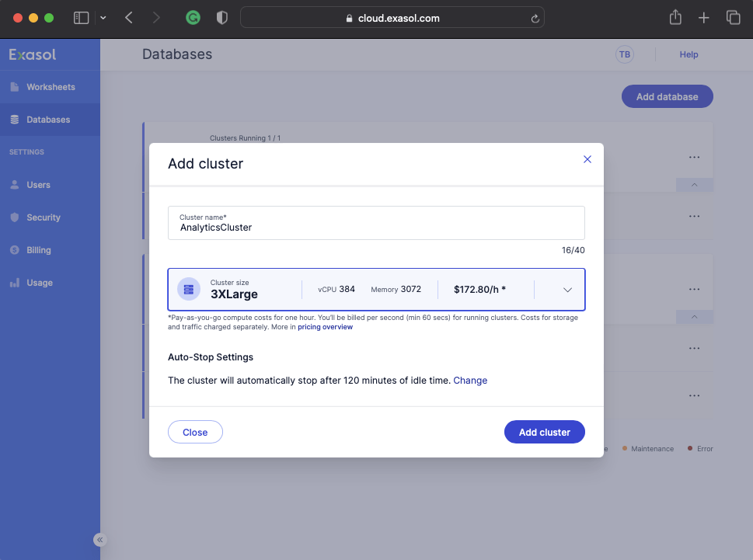The height and width of the screenshot is (560, 753).
Task: Close the Add cluster dialog with X
Action: tap(587, 159)
